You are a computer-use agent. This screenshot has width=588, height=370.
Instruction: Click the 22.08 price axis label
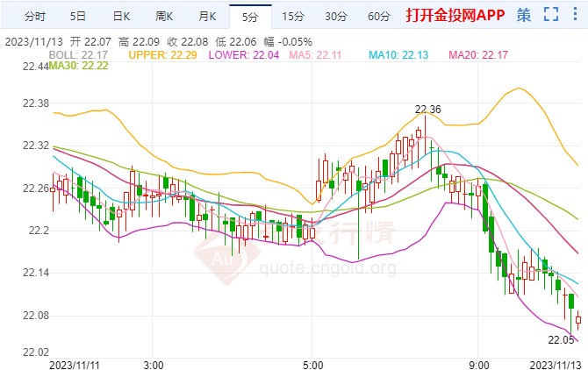(x=36, y=316)
